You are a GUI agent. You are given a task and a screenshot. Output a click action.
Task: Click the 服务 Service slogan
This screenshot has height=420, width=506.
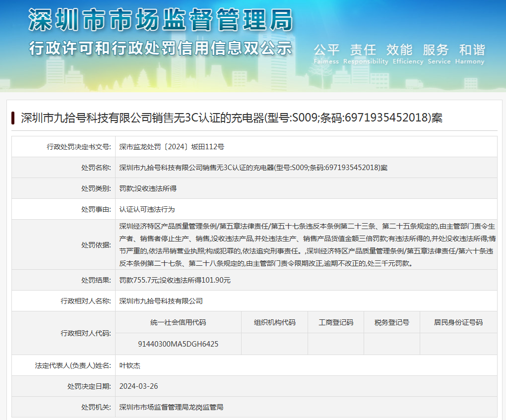pos(439,54)
